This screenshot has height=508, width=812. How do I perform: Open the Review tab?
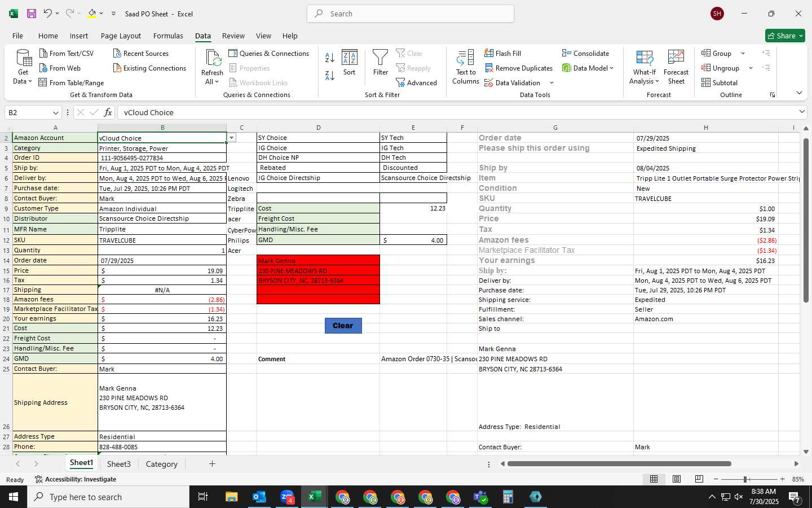[233, 36]
